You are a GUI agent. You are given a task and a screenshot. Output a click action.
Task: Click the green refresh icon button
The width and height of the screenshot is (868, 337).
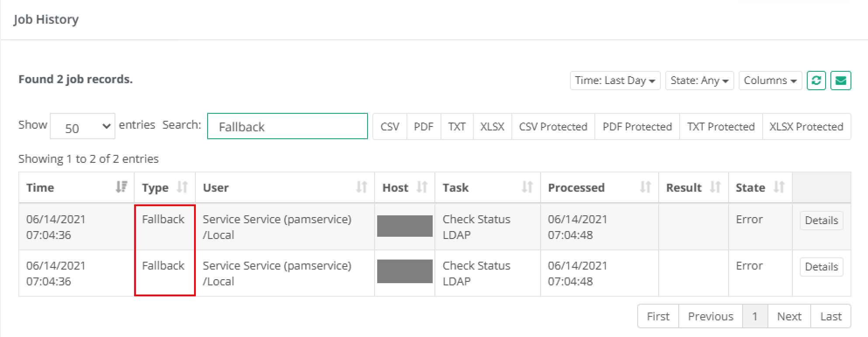click(816, 81)
